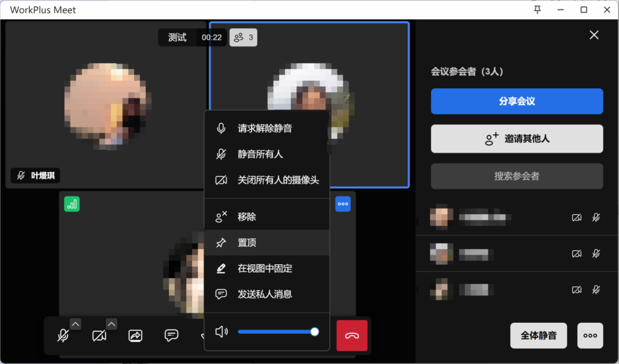Expand the camera device selection chevron
This screenshot has width=619, height=364.
(111, 323)
